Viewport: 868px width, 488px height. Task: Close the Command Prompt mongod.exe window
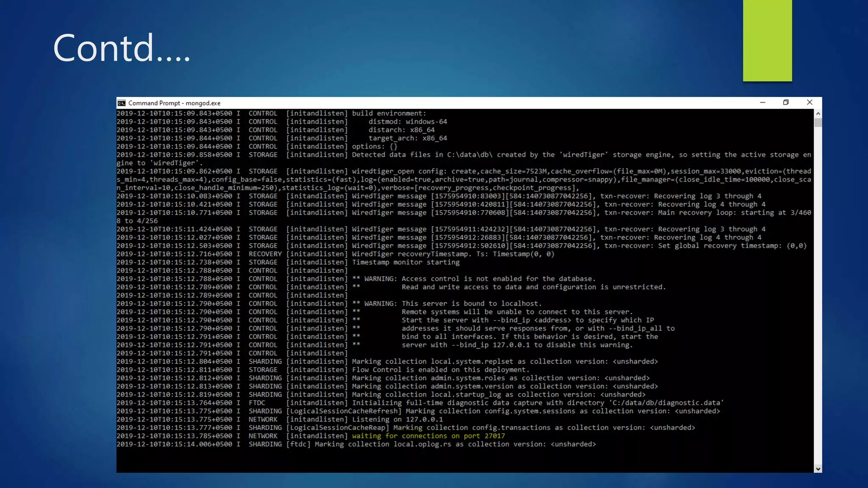tap(810, 103)
